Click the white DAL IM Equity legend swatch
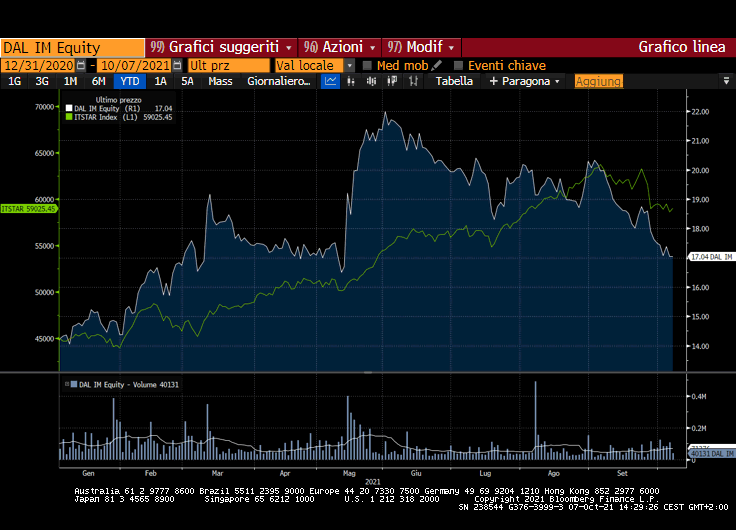This screenshot has width=736, height=530. tap(68, 108)
